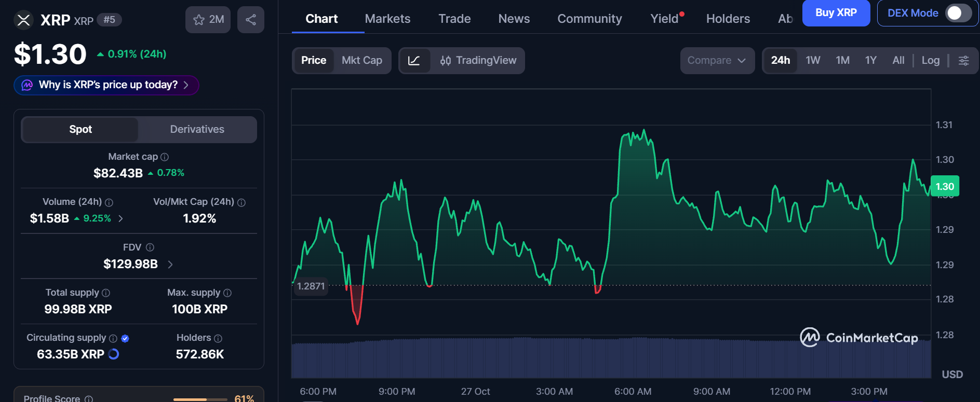Click the 1.92% Vol/Mkt Cap value
This screenshot has height=402, width=980.
pos(199,218)
